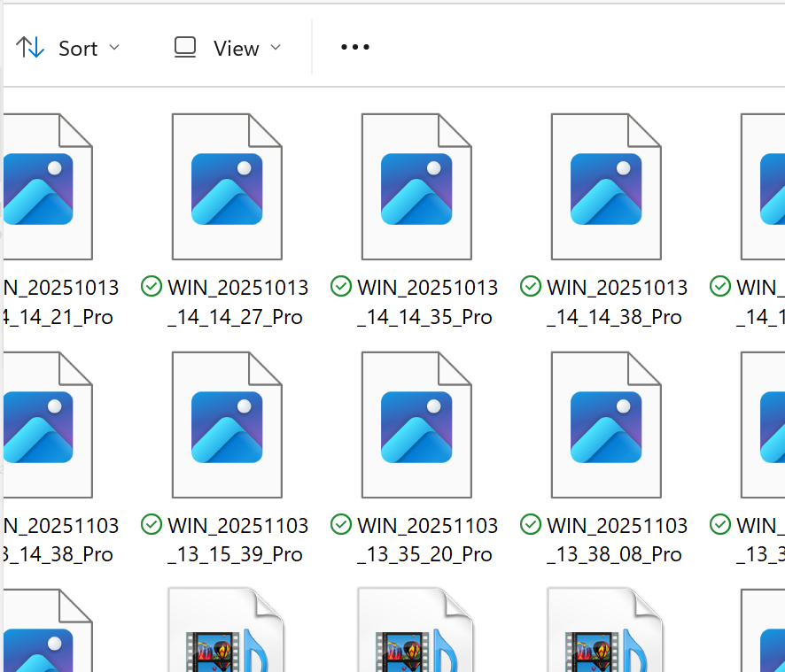The height and width of the screenshot is (672, 785).
Task: Select image file icon WIN_20251103_13_38_08_Pro
Action: click(606, 425)
